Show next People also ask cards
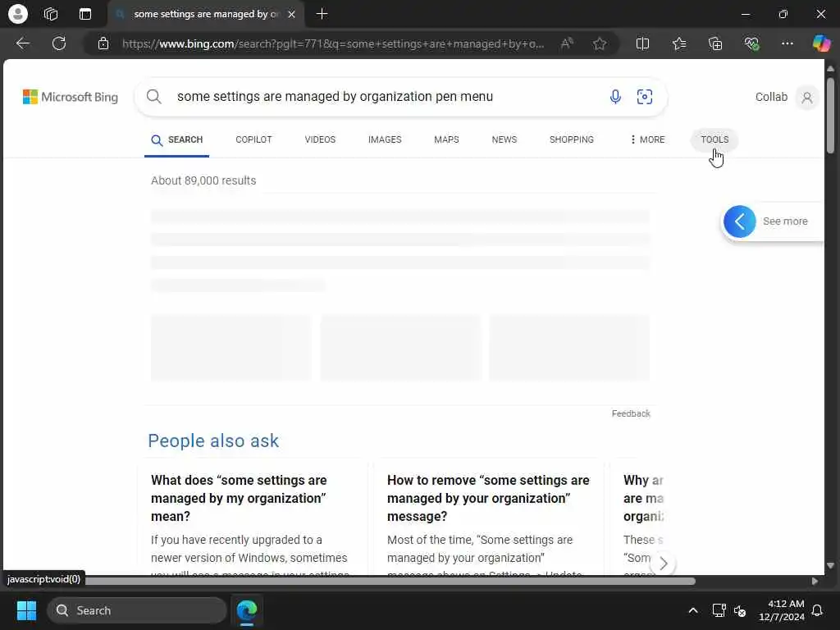The height and width of the screenshot is (630, 840). pyautogui.click(x=663, y=563)
